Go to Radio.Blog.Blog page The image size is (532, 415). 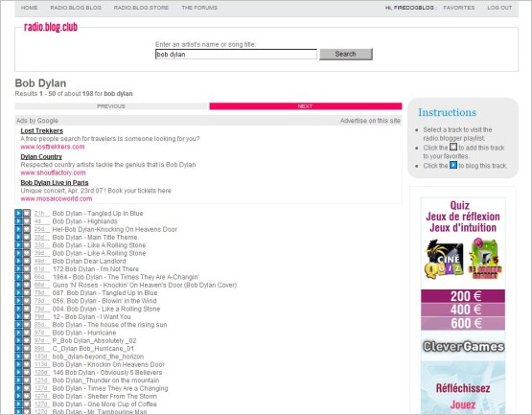[76, 8]
